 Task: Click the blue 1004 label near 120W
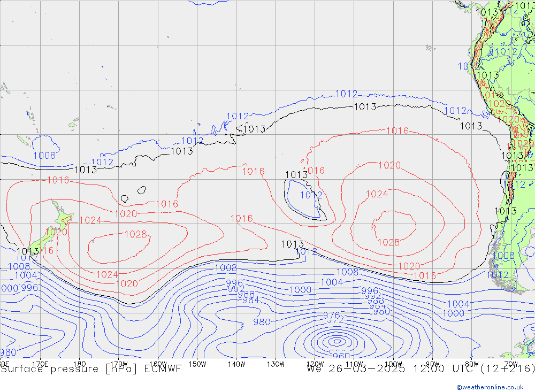[332, 282]
